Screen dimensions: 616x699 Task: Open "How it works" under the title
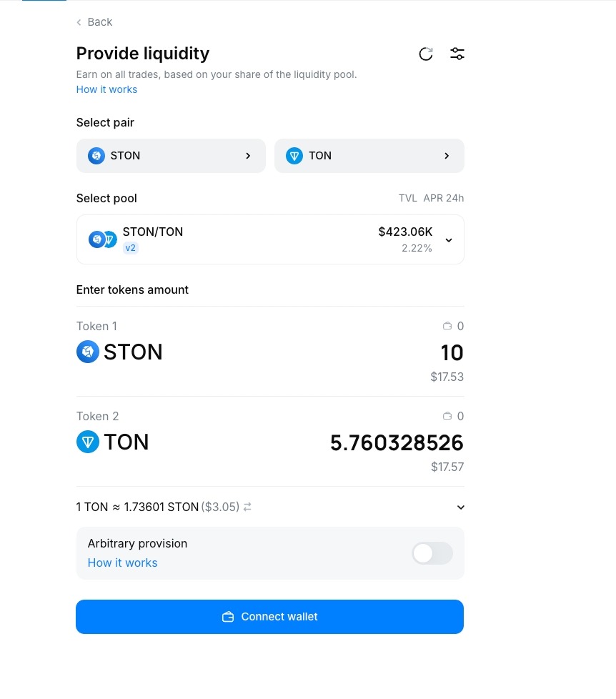106,89
